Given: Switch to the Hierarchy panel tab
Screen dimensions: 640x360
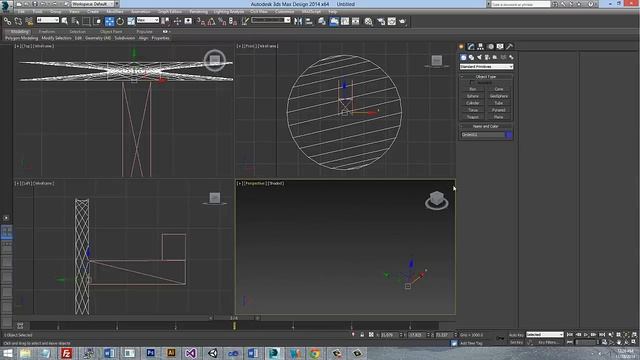Looking at the screenshot, I should [x=481, y=47].
